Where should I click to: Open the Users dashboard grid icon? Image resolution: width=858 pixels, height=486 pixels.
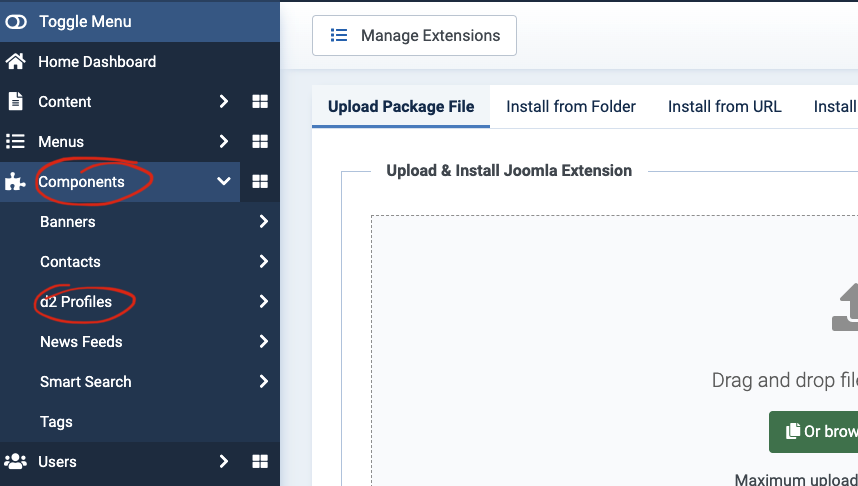[x=260, y=461]
